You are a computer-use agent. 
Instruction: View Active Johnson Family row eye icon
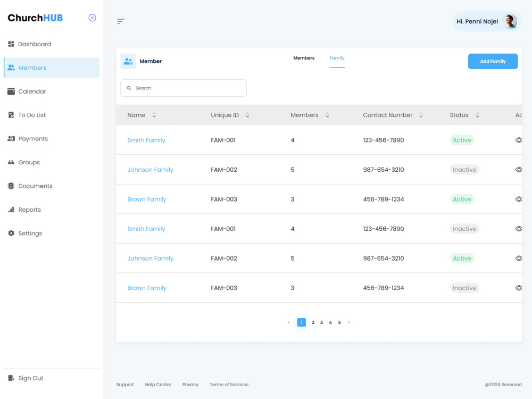pos(518,258)
